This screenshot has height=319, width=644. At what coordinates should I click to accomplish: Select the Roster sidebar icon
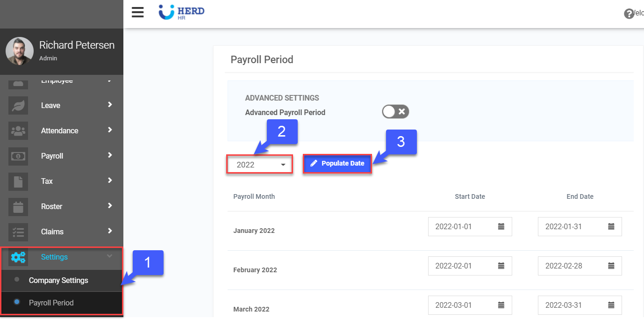tap(18, 206)
